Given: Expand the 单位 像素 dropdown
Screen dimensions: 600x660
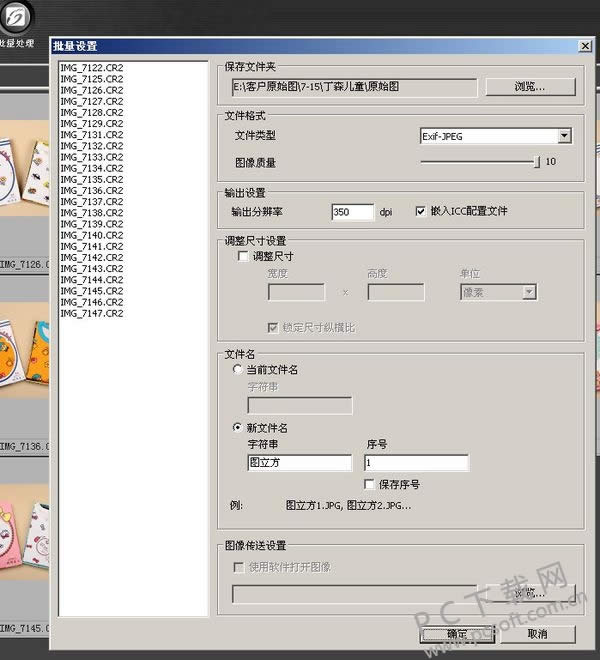Looking at the screenshot, I should click(529, 292).
